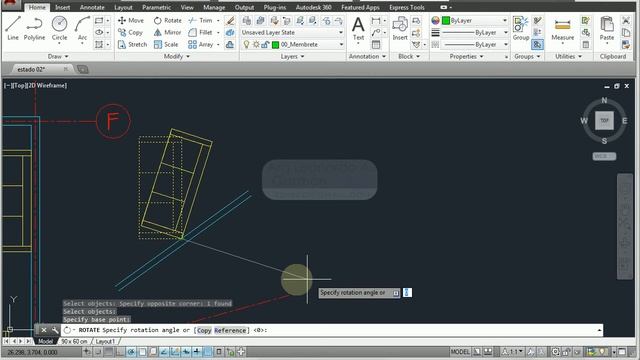Expand the Utilities panel

pyautogui.click(x=569, y=56)
